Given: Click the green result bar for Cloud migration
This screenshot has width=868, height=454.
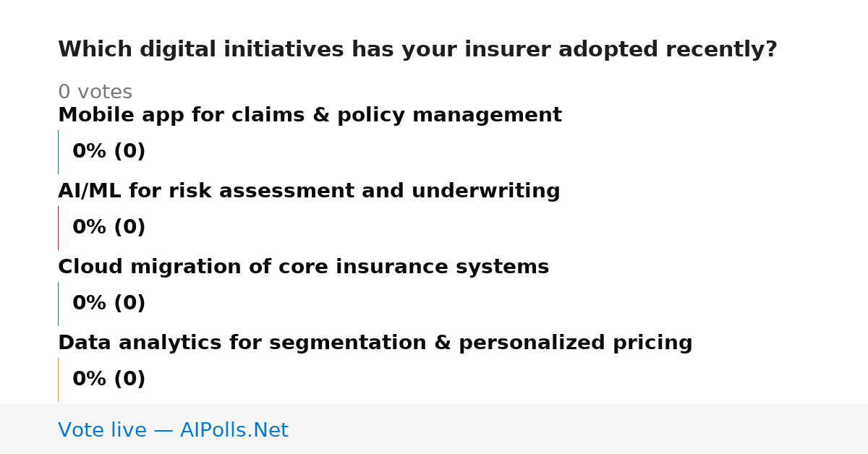Looking at the screenshot, I should [58, 304].
